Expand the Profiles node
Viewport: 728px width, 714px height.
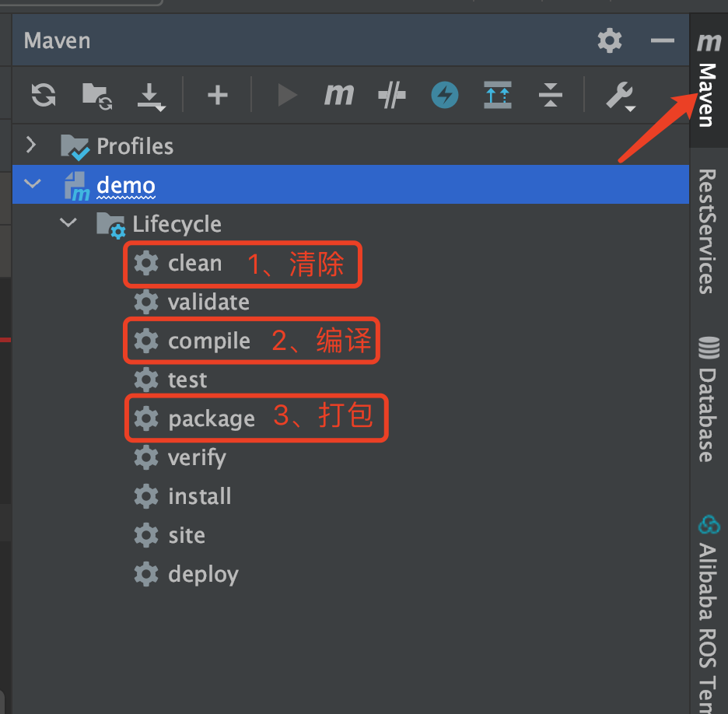[31, 145]
